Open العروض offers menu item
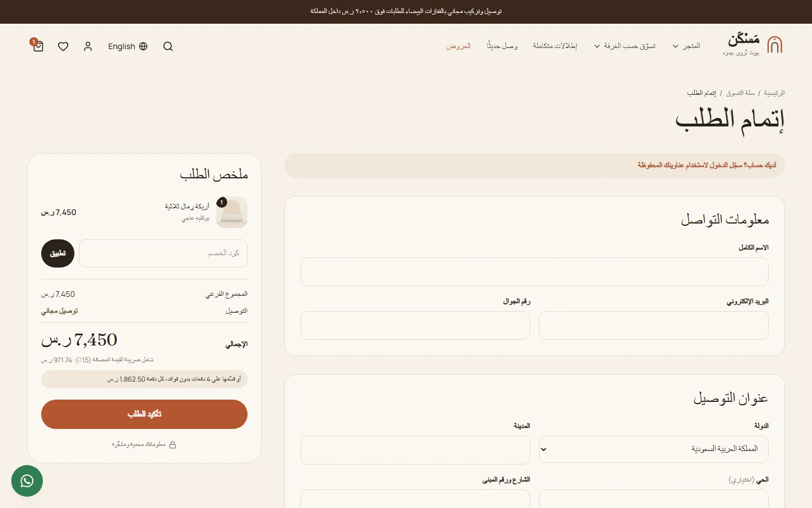 click(x=458, y=46)
